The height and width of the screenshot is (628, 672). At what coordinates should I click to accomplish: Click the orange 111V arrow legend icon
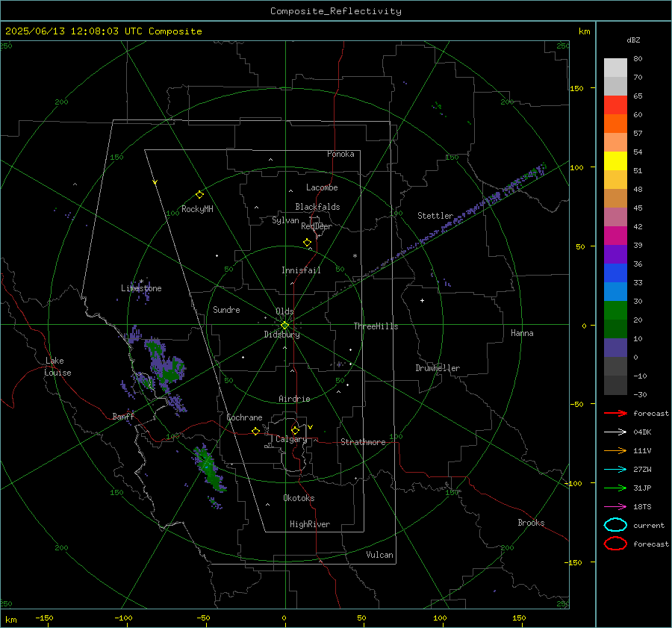coord(615,450)
